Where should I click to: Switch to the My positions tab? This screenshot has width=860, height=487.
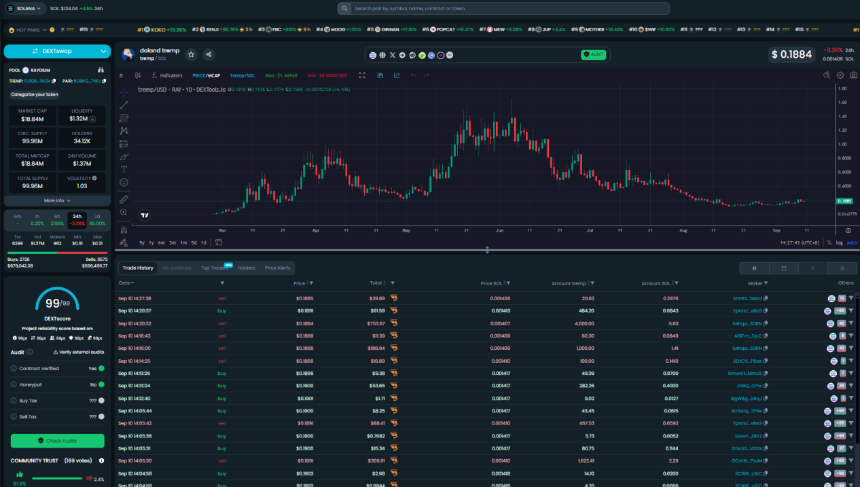click(x=177, y=268)
